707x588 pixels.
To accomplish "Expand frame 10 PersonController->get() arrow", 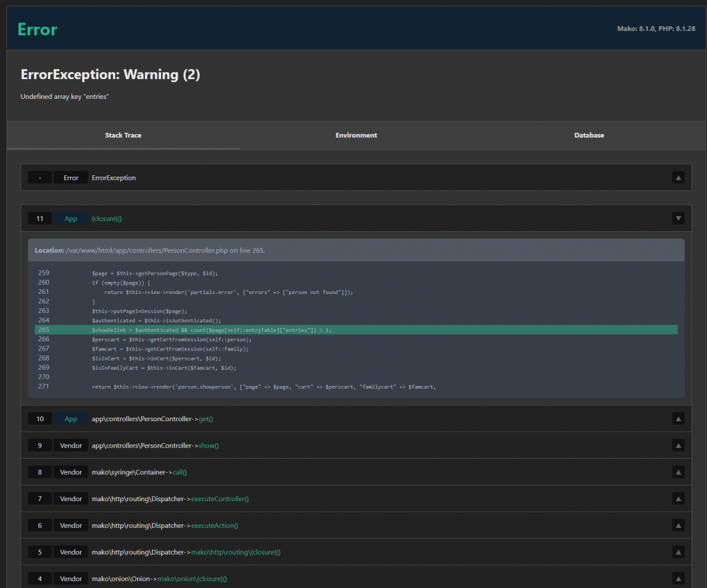I will coord(679,419).
